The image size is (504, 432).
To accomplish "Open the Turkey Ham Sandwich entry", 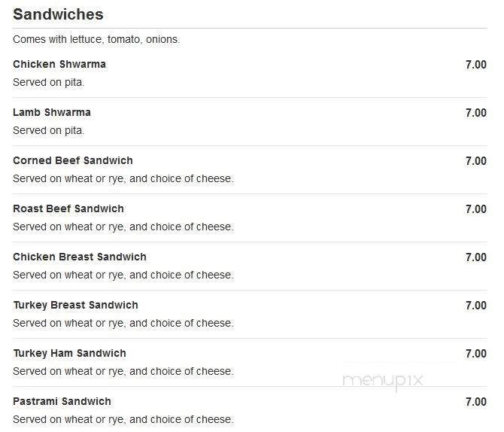I will (x=69, y=354).
